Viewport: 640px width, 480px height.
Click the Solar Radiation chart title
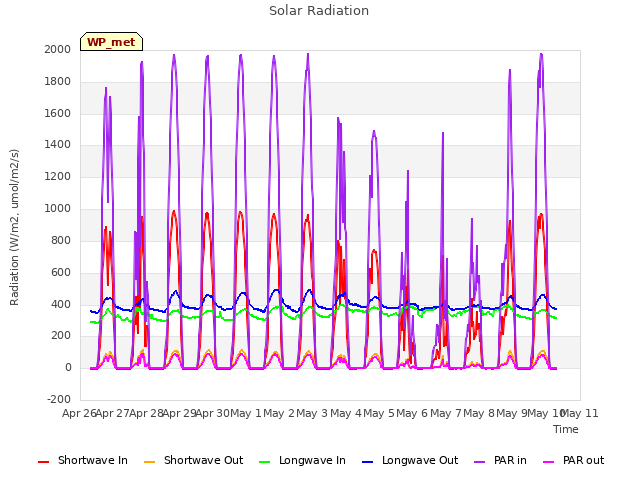click(319, 11)
